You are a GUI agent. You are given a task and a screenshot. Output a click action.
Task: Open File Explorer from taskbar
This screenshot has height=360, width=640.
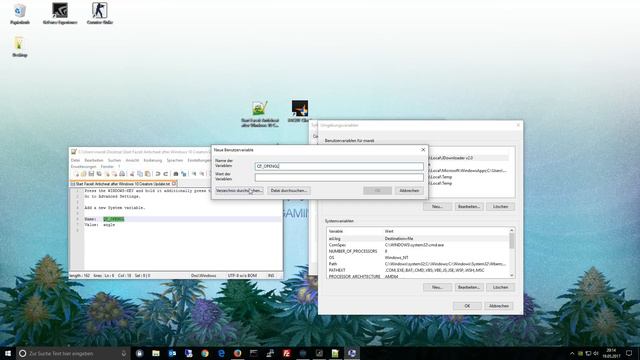(156, 353)
